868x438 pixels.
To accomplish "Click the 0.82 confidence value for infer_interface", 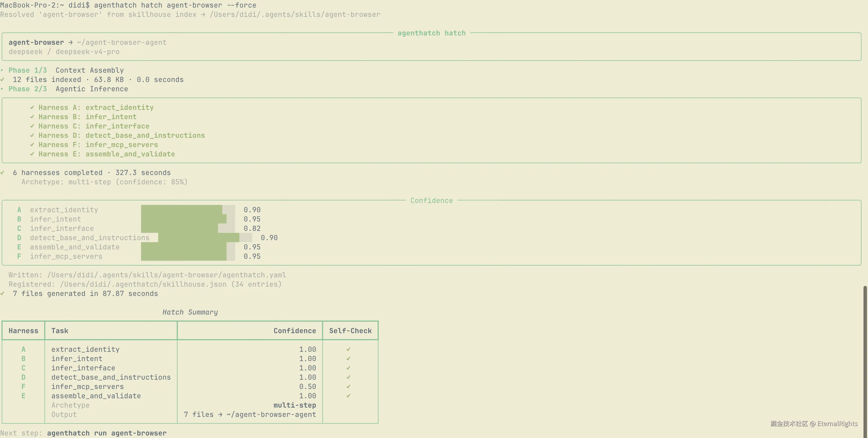I will click(x=252, y=229).
